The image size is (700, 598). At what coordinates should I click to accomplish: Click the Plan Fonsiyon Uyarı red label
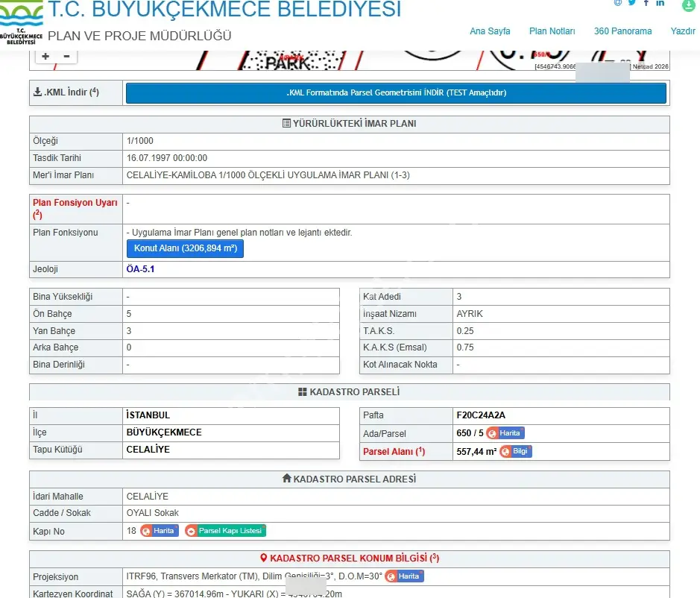point(75,209)
